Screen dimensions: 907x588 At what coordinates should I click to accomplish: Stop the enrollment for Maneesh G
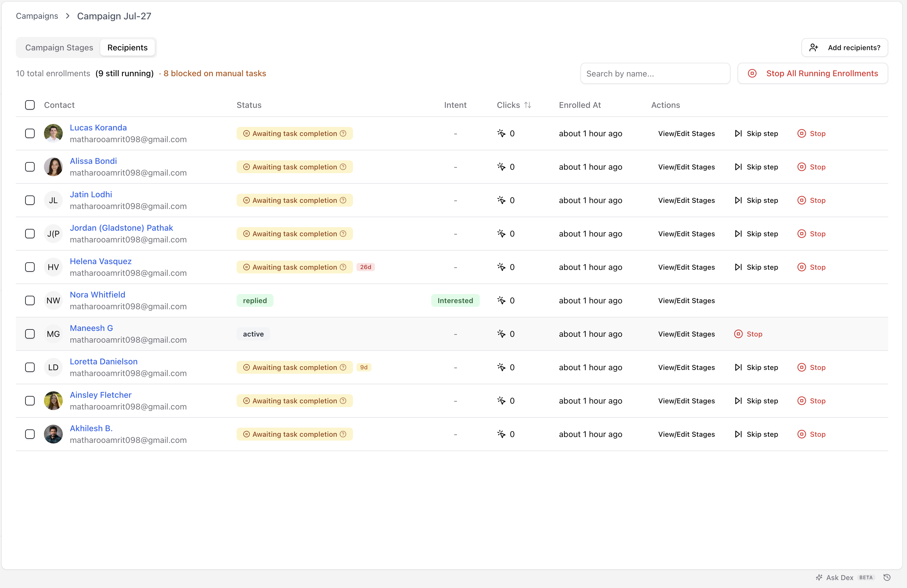748,334
